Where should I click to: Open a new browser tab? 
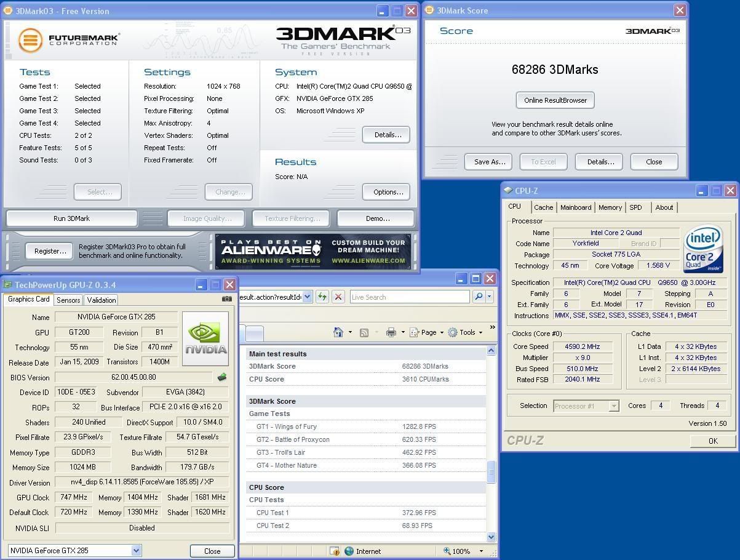pyautogui.click(x=255, y=334)
